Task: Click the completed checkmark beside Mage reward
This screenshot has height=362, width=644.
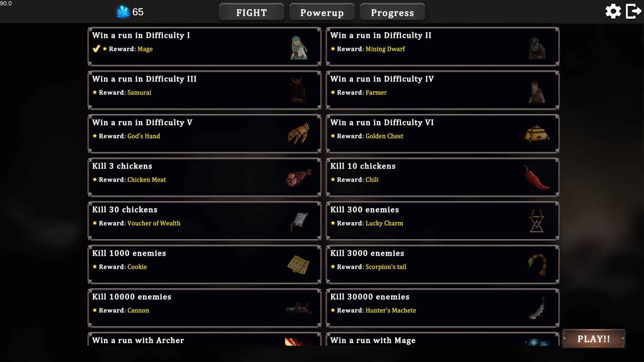Action: pos(96,49)
